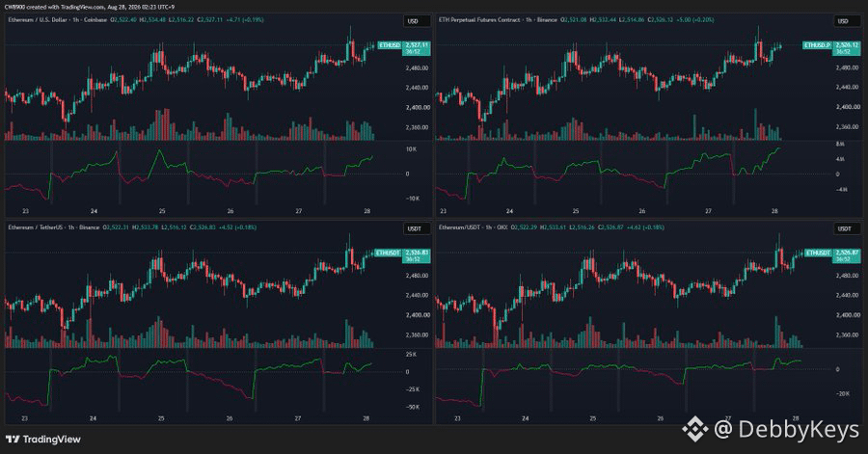
Task: Click 2,360.00 on the Coinbase price axis
Action: (x=418, y=127)
